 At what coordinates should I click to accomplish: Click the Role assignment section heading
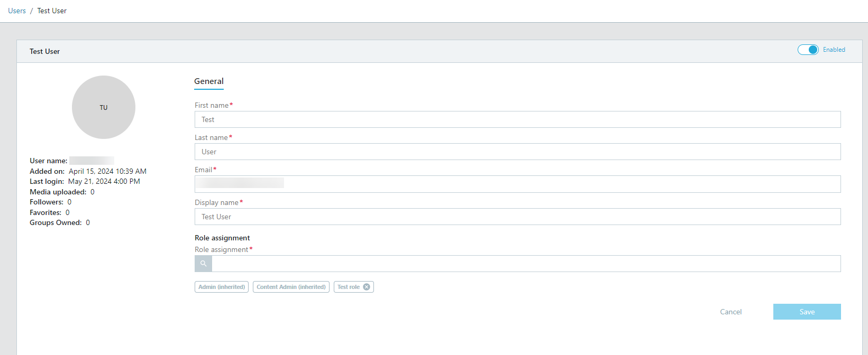[x=222, y=238]
